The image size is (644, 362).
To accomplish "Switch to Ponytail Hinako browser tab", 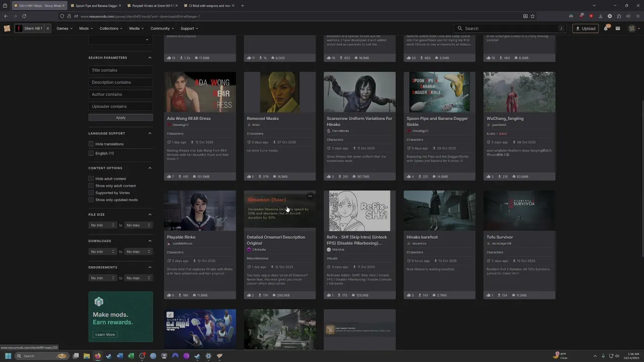I will pyautogui.click(x=153, y=6).
